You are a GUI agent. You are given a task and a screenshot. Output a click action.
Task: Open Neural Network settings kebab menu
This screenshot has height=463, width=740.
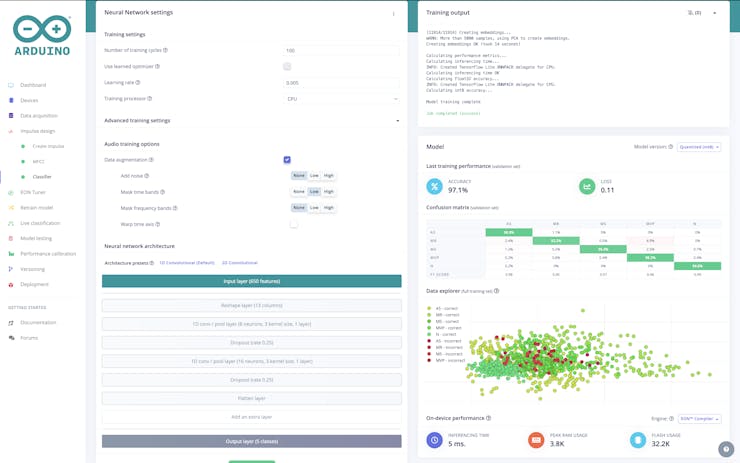point(394,14)
